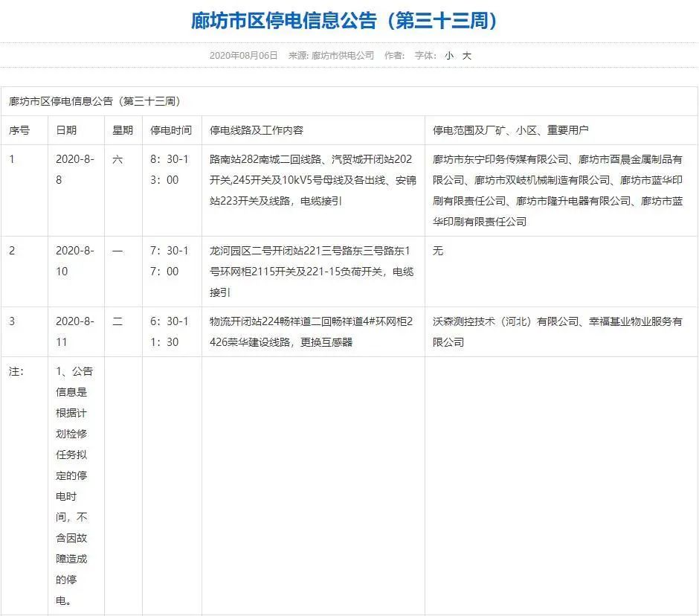Click the table caption row 廊坊市区停电信息公告（第三十三周）
This screenshot has height=616, width=699.
349,101
